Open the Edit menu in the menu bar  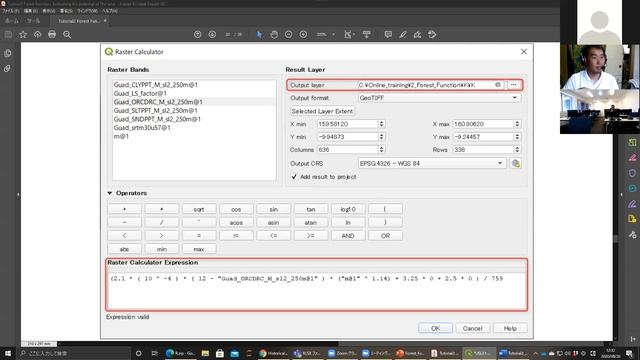tap(31, 11)
